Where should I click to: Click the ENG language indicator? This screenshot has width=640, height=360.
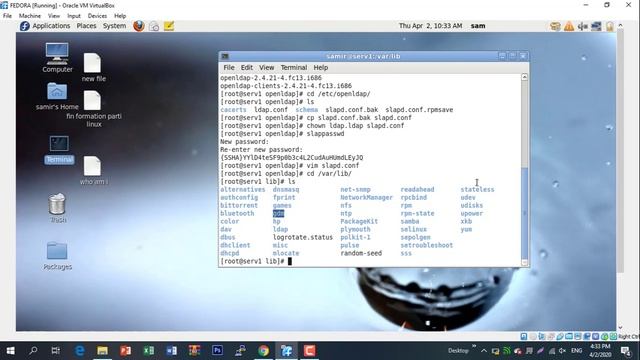click(576, 351)
